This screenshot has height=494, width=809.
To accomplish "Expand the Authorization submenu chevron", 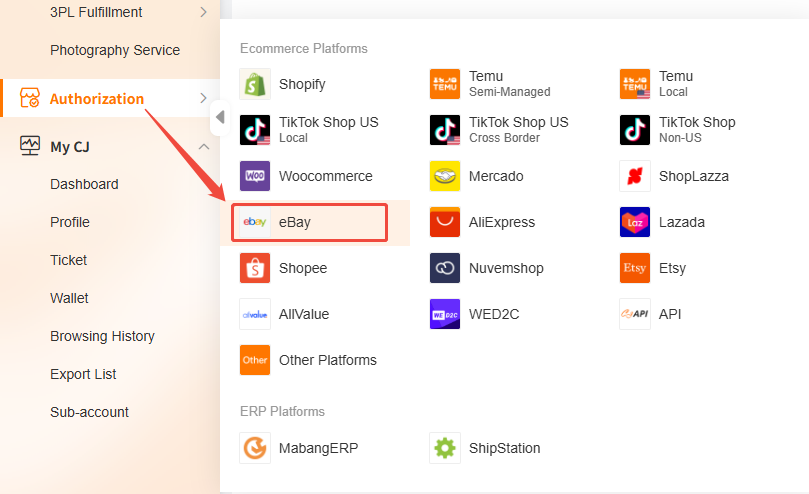I will click(x=204, y=98).
